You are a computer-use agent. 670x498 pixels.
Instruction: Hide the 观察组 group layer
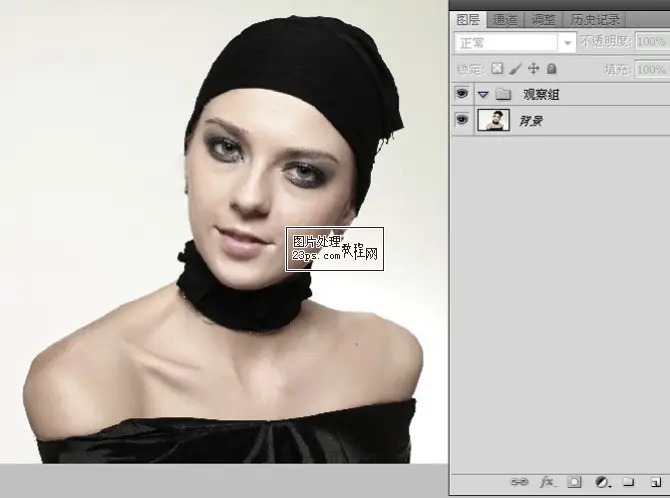462,94
